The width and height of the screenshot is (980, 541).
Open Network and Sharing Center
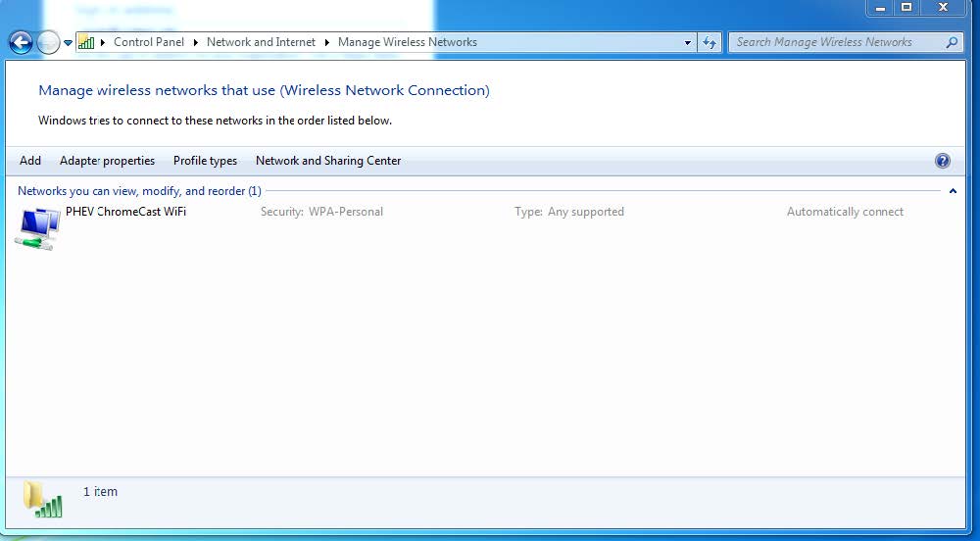[x=328, y=161]
